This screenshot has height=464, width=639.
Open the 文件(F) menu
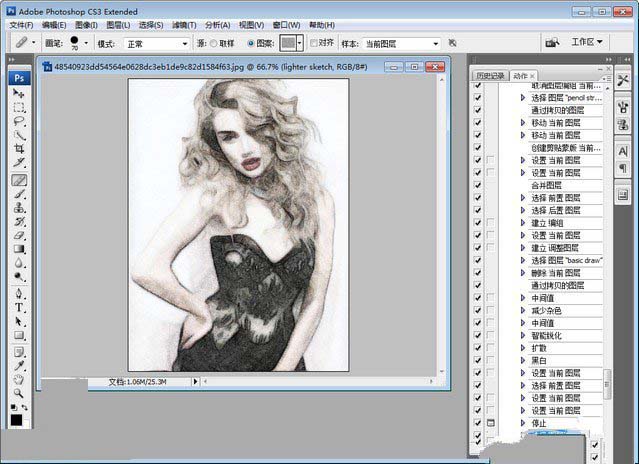point(21,25)
